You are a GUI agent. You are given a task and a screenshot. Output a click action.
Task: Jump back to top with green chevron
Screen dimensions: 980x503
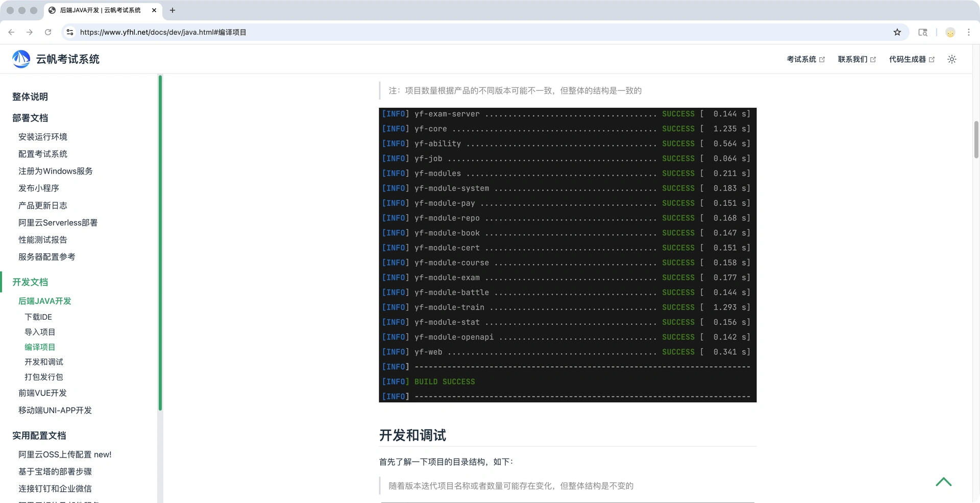pyautogui.click(x=944, y=482)
